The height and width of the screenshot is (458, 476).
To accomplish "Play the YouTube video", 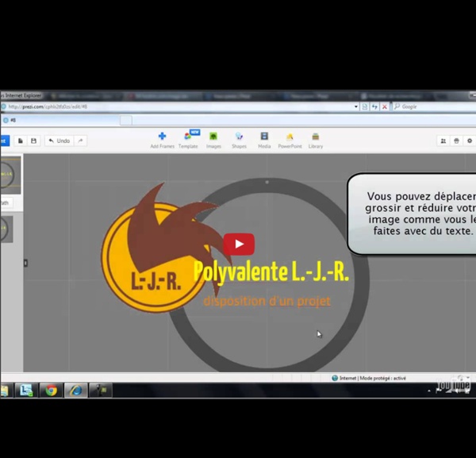I will pos(239,244).
